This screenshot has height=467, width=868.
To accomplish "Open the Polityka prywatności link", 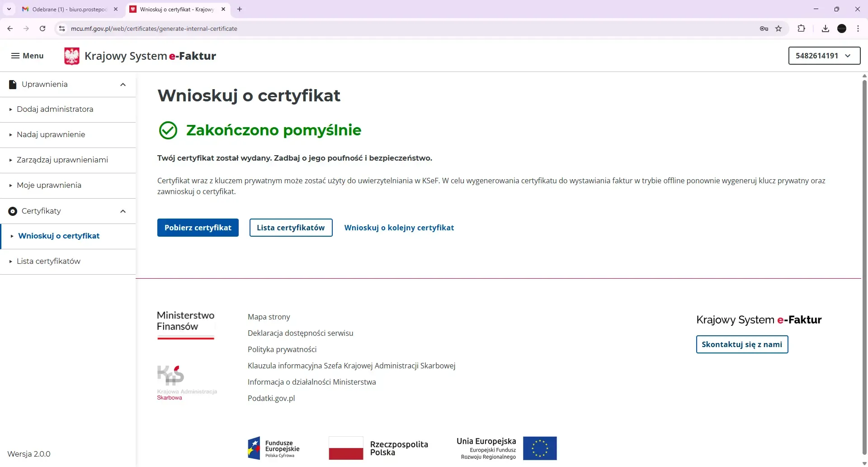I will coord(282,349).
